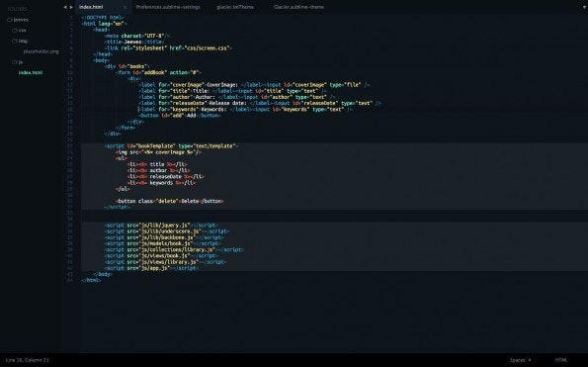Click the form id="addBook" line

click(159, 72)
